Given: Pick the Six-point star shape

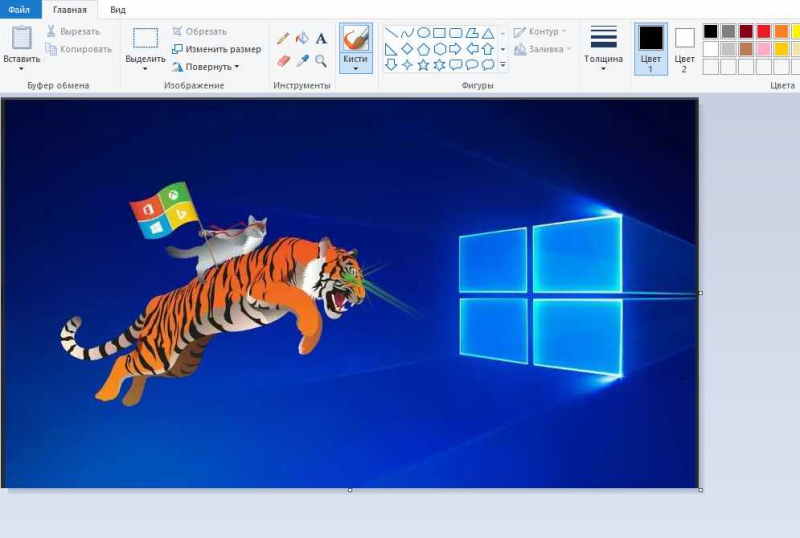Looking at the screenshot, I should pyautogui.click(x=439, y=65).
